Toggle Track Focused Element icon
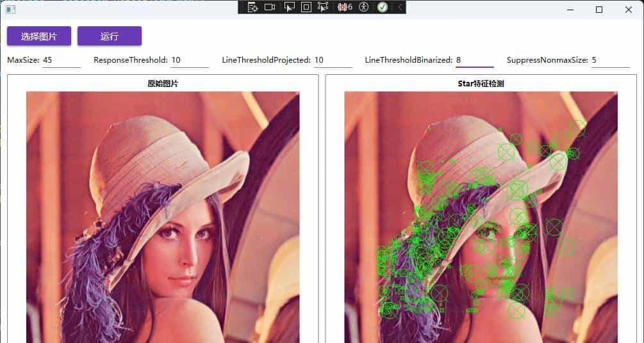The image size is (644, 343). tap(323, 7)
